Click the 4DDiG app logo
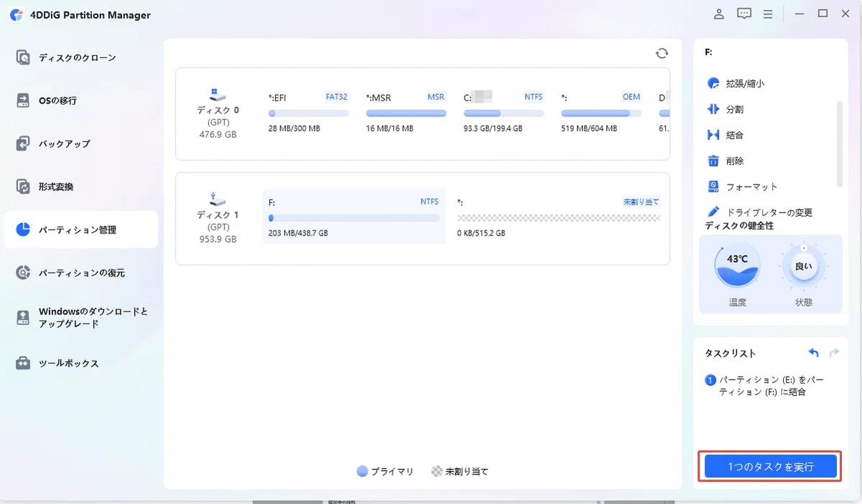The image size is (862, 504). click(16, 15)
